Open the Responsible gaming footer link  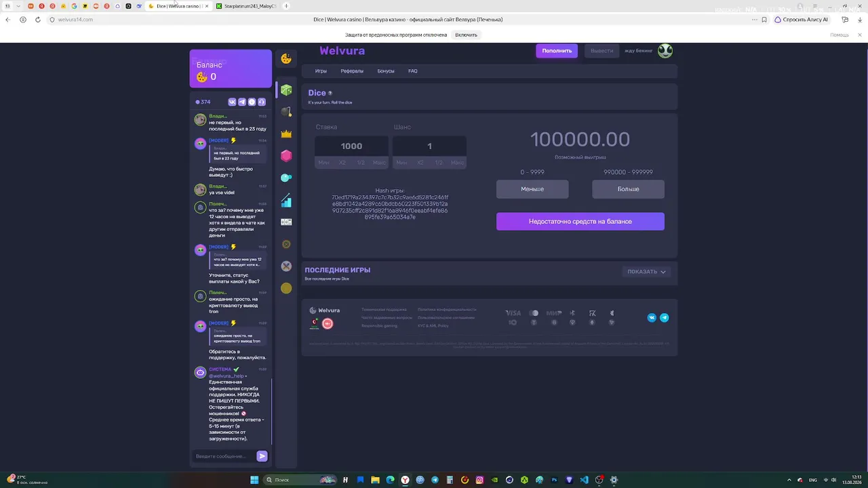tap(380, 326)
